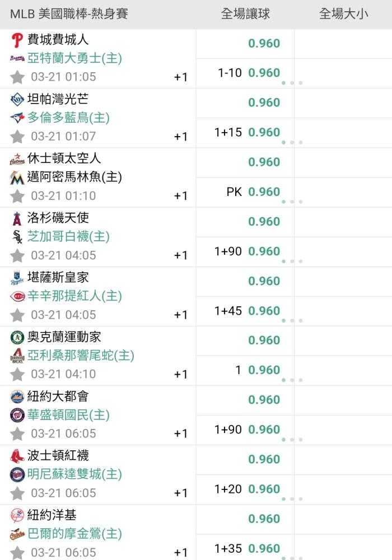Favorite the 03-21 01:05 game star
The height and width of the screenshot is (560, 392).
point(17,77)
